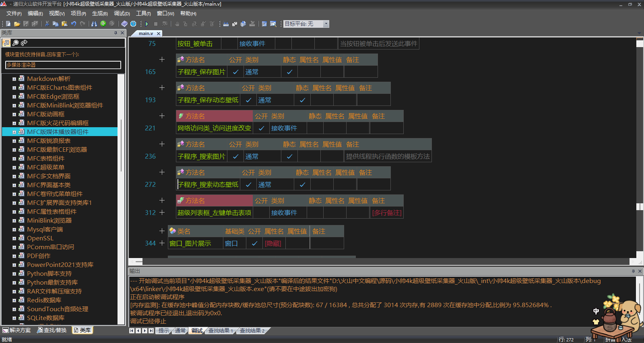This screenshot has width=644, height=343.
Task: Toggle 公开 checkmark for 子程序_搜索图片
Action: pos(235,156)
